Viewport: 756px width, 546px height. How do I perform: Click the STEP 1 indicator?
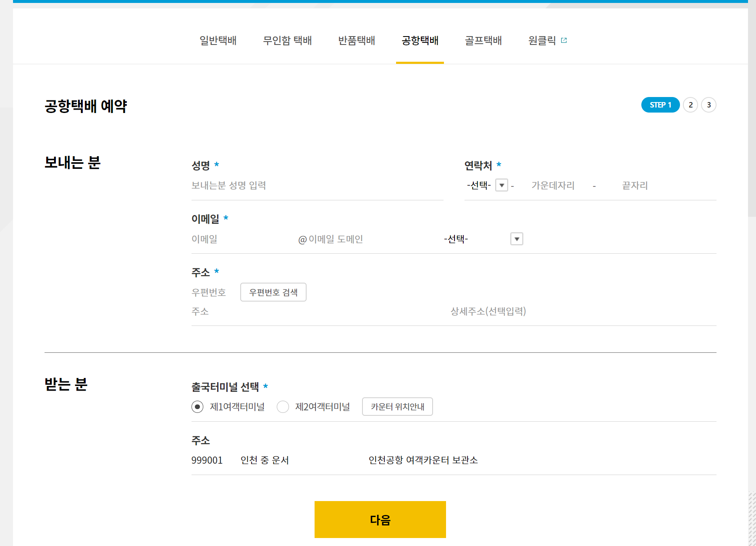tap(660, 105)
